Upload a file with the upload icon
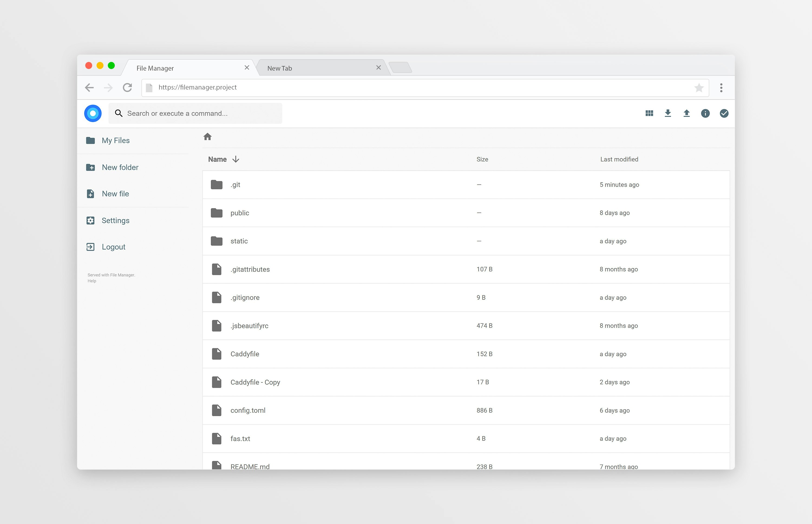Viewport: 812px width, 524px height. (x=686, y=113)
